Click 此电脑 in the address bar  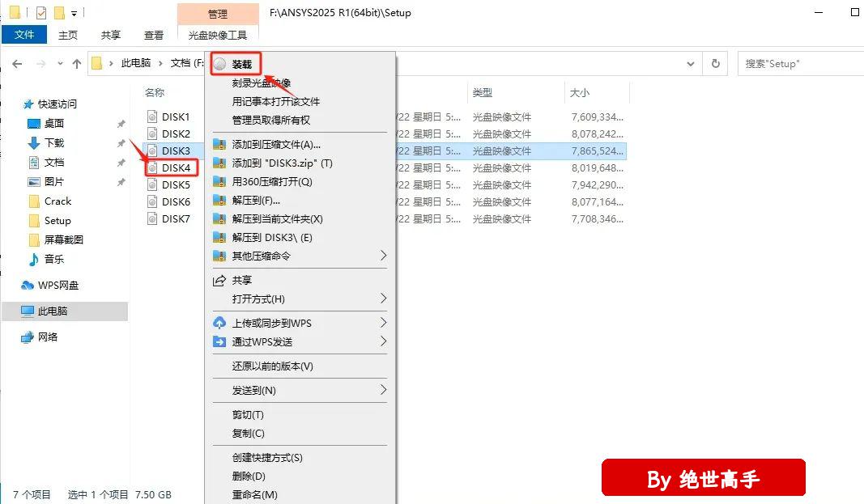click(135, 63)
